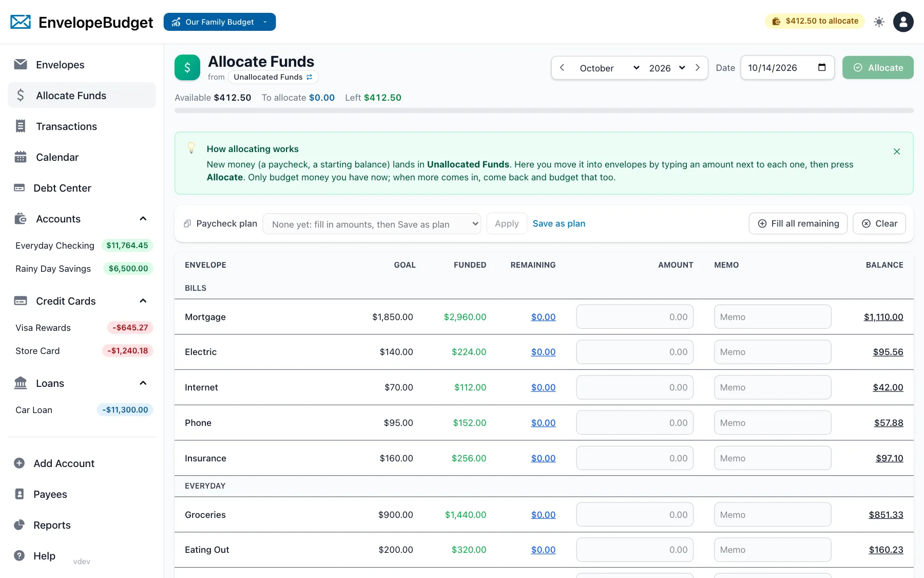Swap the Unallocated Funds source
Screen dimensions: 924x578
coord(309,77)
